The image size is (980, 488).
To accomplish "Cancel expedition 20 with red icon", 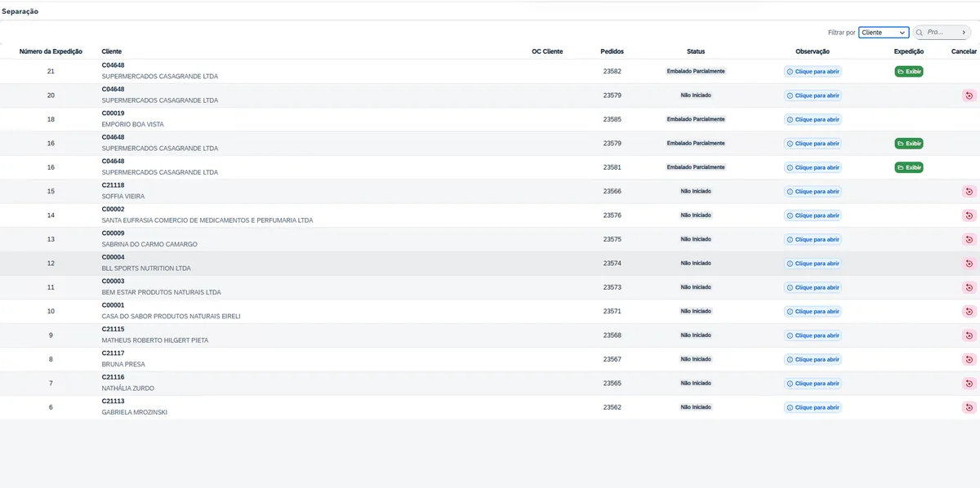I will (x=969, y=95).
